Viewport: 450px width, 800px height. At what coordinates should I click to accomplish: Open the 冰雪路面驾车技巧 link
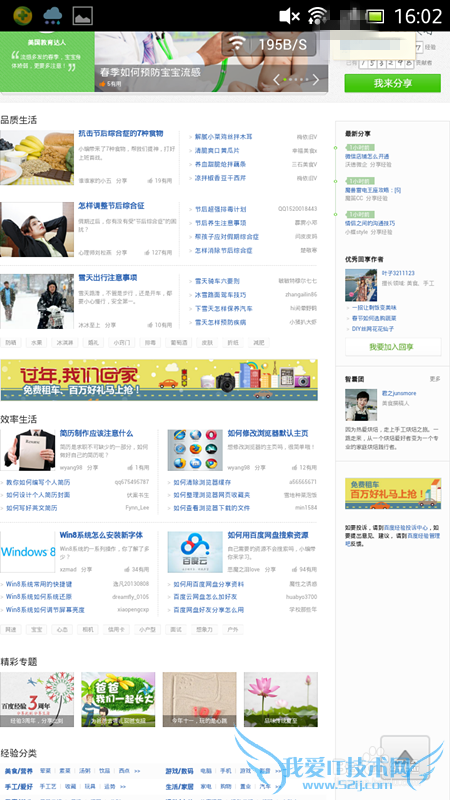[220, 295]
